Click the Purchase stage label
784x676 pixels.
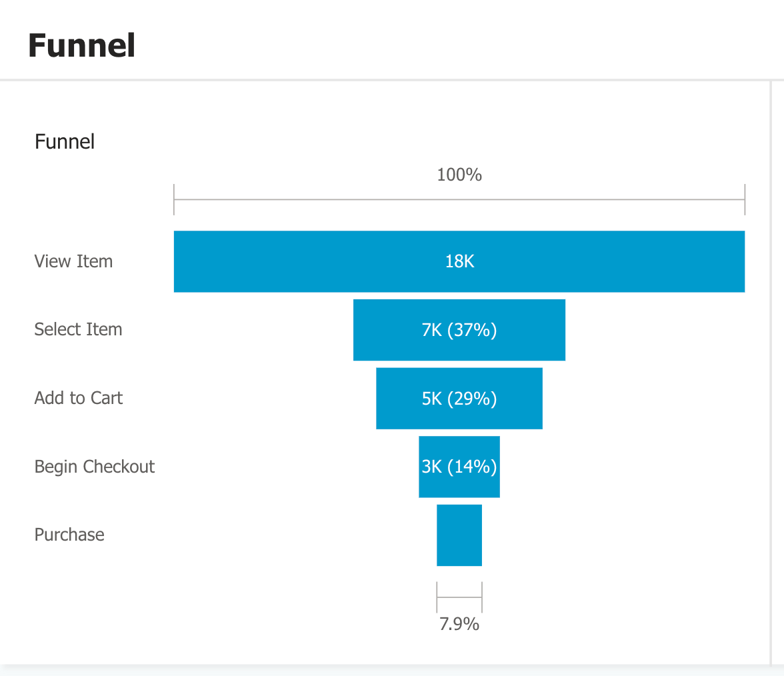pyautogui.click(x=69, y=535)
